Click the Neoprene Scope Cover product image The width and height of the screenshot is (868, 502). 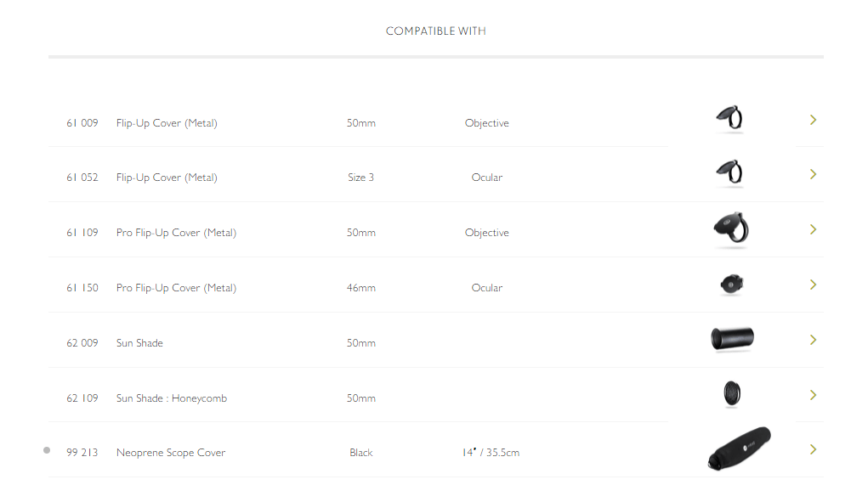pyautogui.click(x=739, y=448)
